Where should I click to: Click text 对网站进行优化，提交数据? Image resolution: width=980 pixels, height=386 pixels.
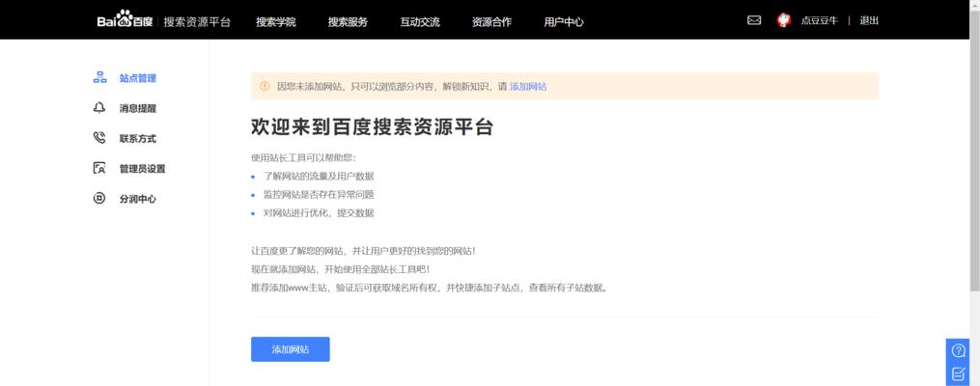coord(318,212)
